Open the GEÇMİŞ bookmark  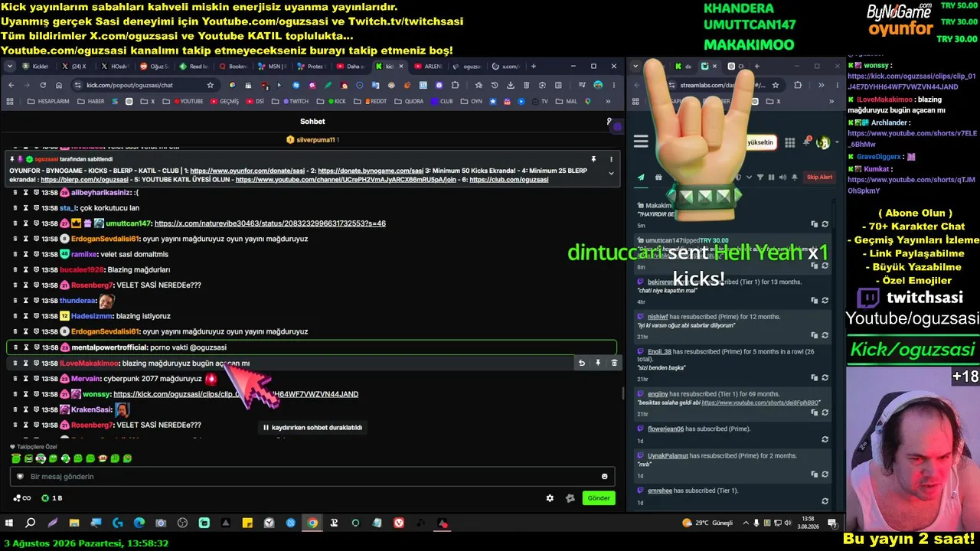click(225, 101)
